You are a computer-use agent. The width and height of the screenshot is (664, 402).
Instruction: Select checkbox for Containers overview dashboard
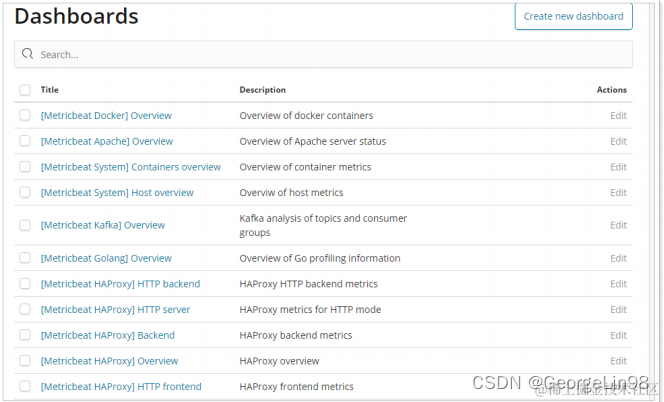point(25,166)
